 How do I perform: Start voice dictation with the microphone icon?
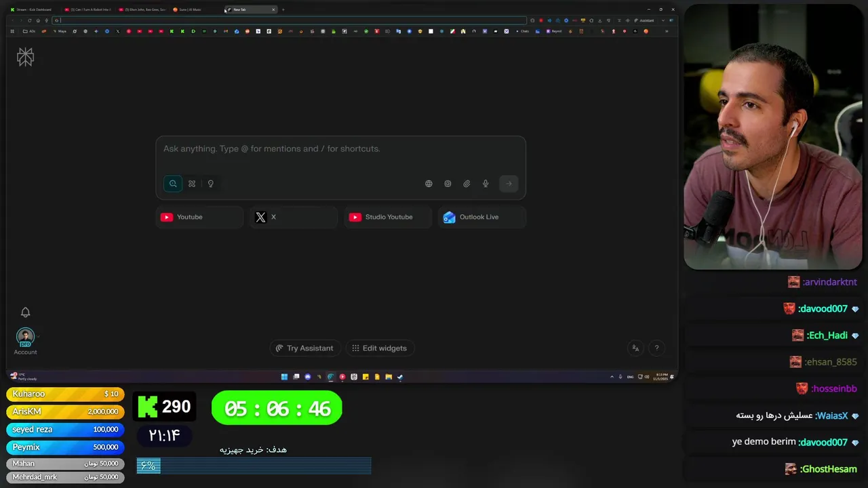pos(486,184)
